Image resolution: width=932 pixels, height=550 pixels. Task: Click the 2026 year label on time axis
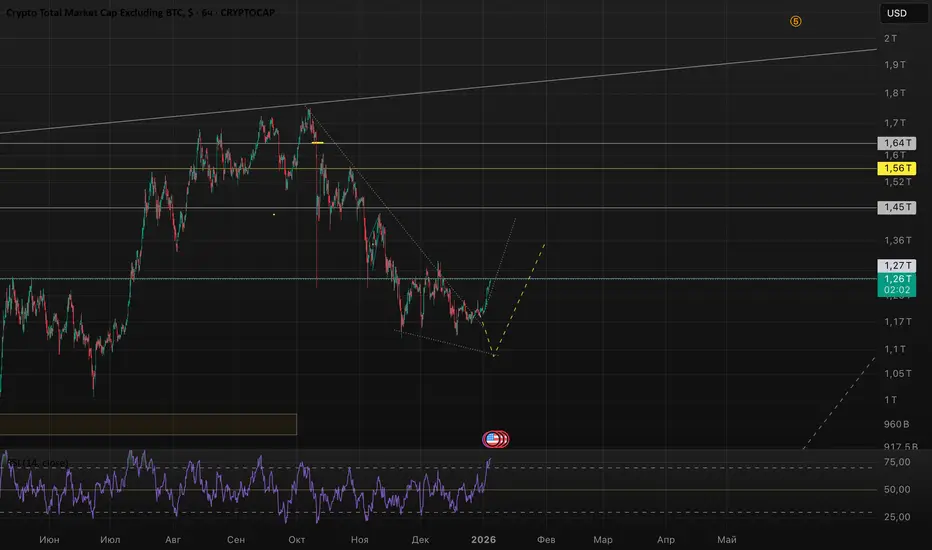483,539
